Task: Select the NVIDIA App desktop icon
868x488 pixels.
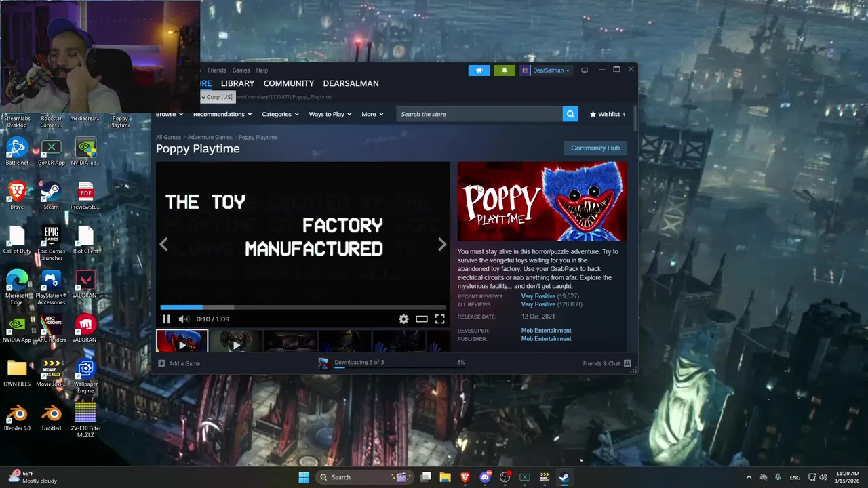Action: pos(17,329)
